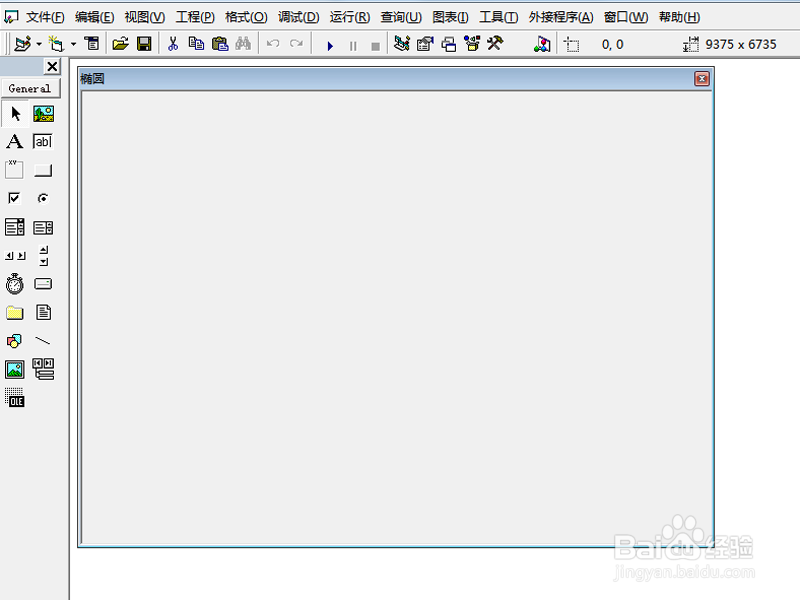This screenshot has width=800, height=600.
Task: Open the 外接程序(A) menu
Action: (561, 17)
